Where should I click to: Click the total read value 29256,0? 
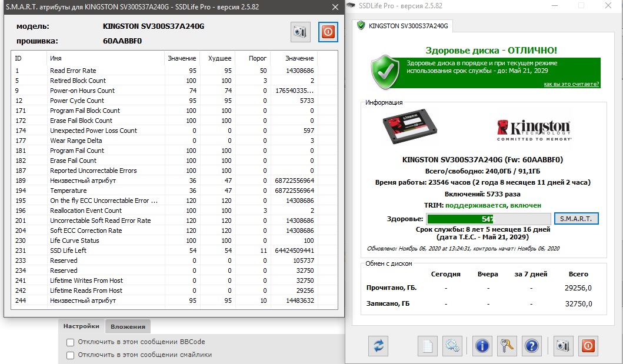(578, 288)
